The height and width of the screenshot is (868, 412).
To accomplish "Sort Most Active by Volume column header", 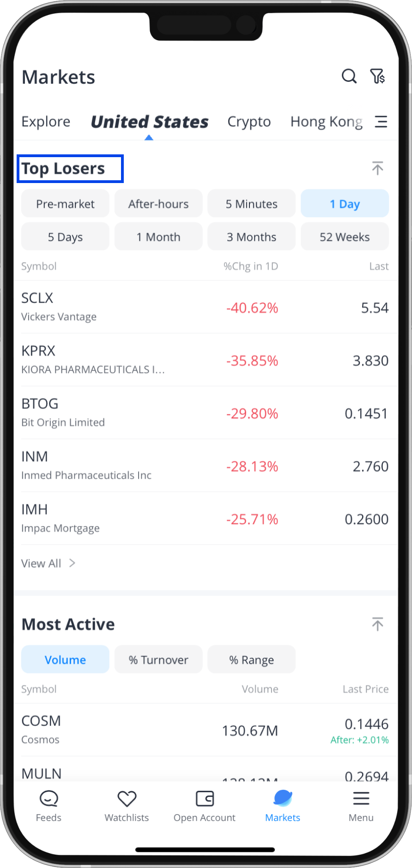I will pos(260,689).
